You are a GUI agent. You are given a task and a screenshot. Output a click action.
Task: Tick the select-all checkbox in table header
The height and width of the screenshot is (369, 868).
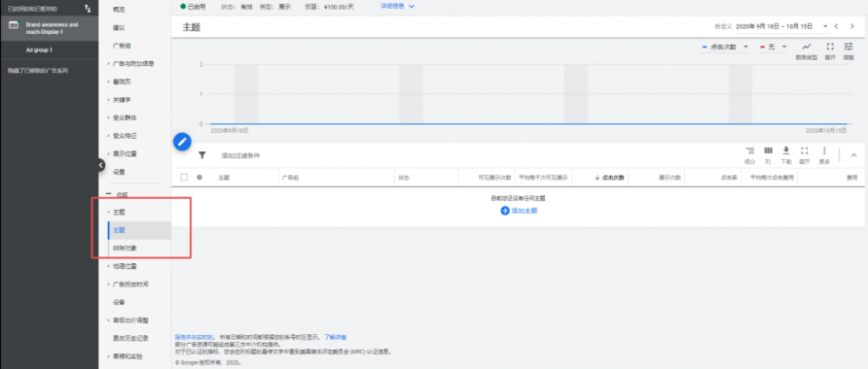pos(183,177)
